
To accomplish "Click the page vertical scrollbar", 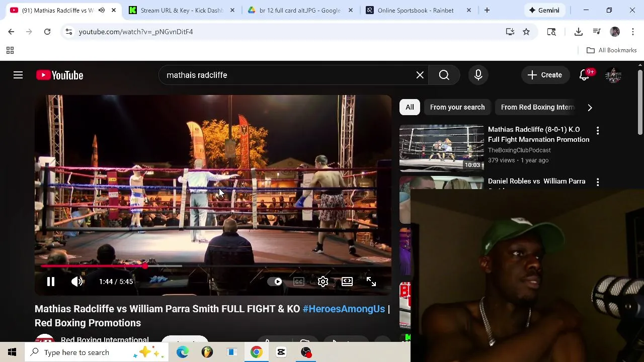I will (640, 103).
